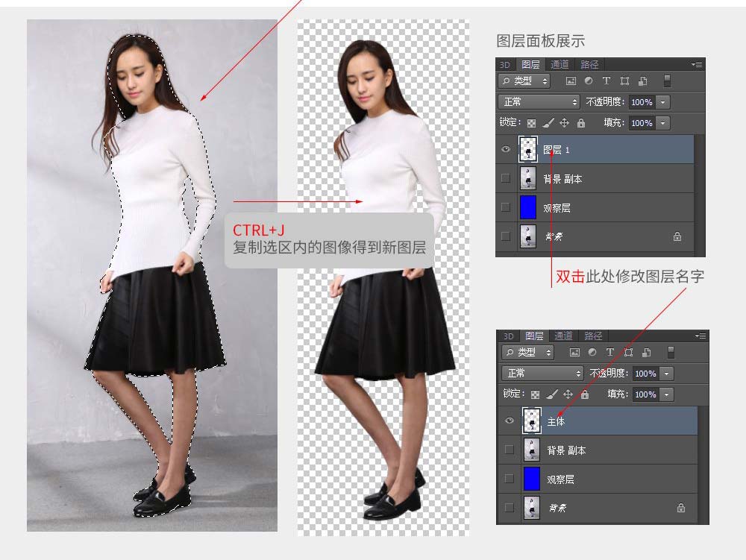Click the 主体 layer thumbnail
746x560 pixels.
point(532,421)
